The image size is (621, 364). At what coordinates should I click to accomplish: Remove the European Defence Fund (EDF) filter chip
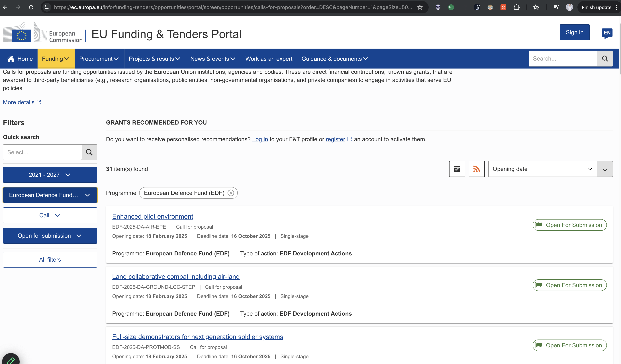point(231,193)
